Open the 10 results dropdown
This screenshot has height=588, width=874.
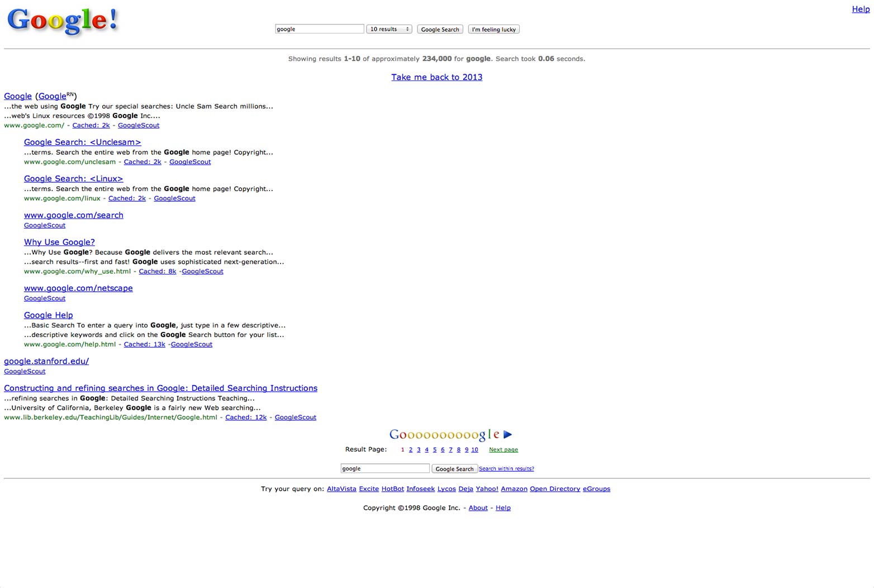[x=389, y=29]
